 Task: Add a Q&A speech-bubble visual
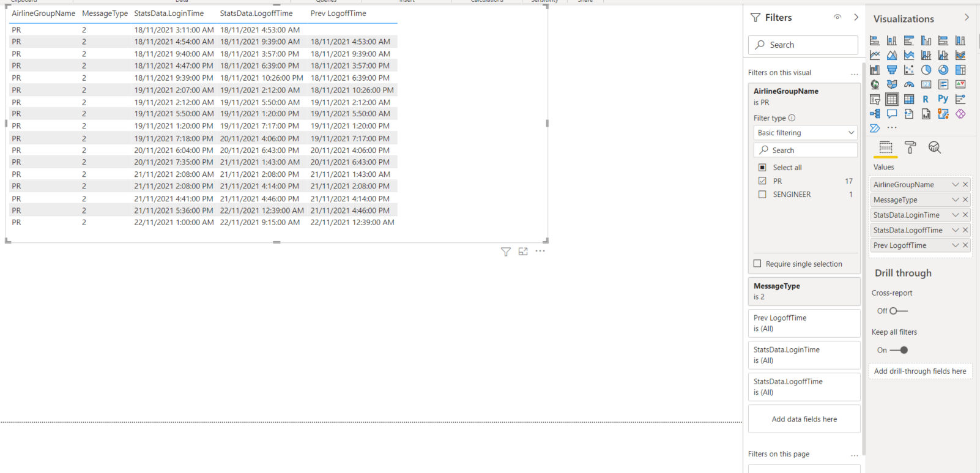pos(892,114)
